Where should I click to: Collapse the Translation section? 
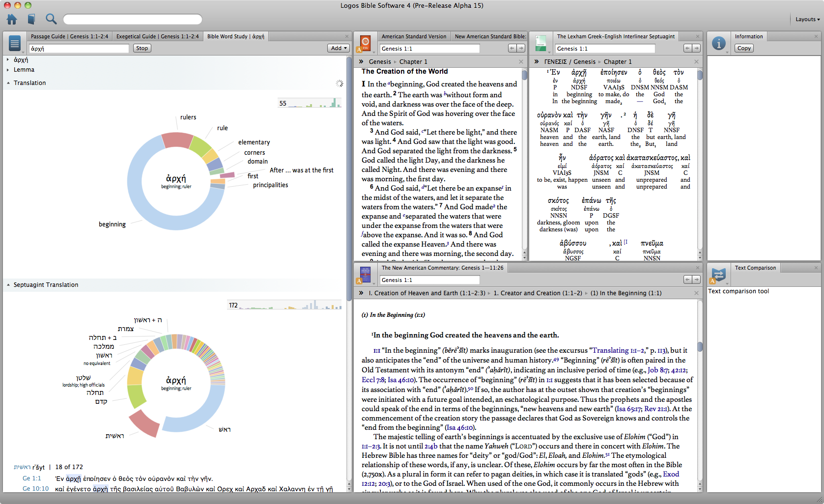click(x=8, y=83)
